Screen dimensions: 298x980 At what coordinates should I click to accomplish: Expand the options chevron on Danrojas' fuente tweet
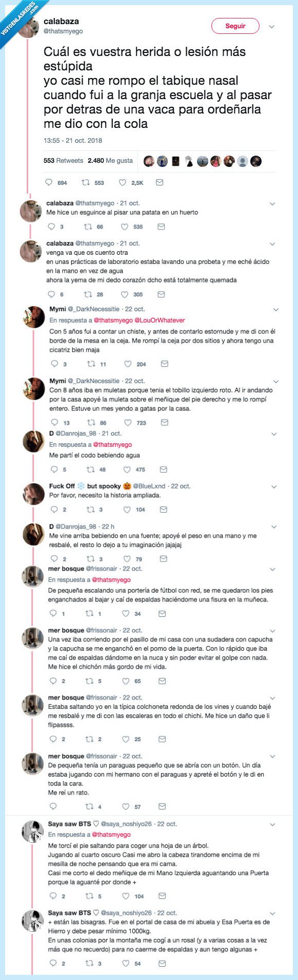[x=273, y=527]
